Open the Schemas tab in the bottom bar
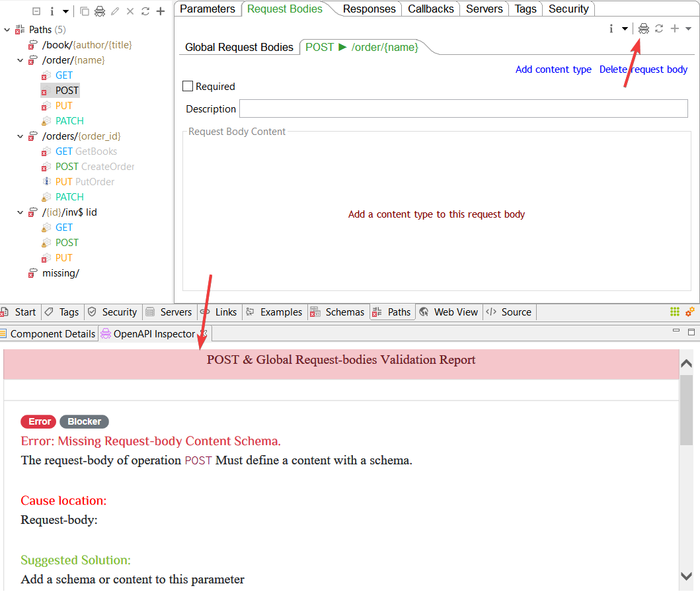This screenshot has height=596, width=700. 338,312
